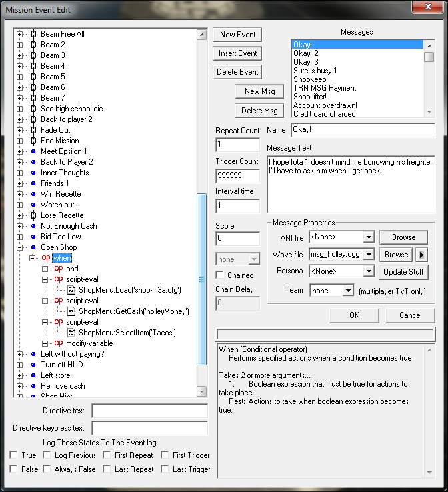448x492 pixels.
Task: Tick the Last Trigger checkbox
Action: click(x=165, y=469)
